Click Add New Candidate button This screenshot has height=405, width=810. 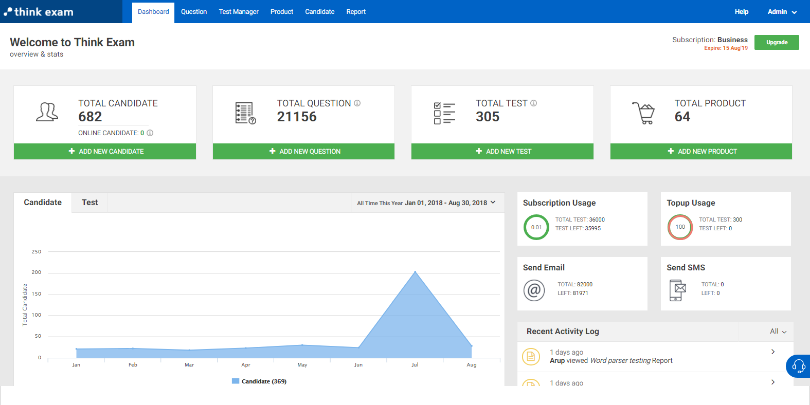pyautogui.click(x=105, y=151)
